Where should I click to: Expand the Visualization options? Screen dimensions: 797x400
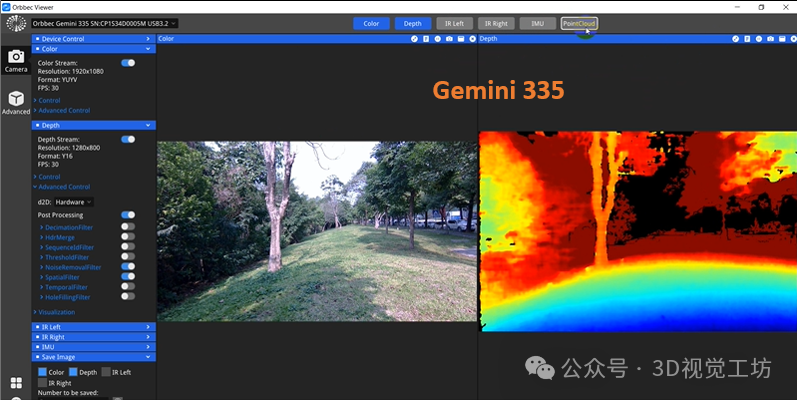[x=54, y=312]
